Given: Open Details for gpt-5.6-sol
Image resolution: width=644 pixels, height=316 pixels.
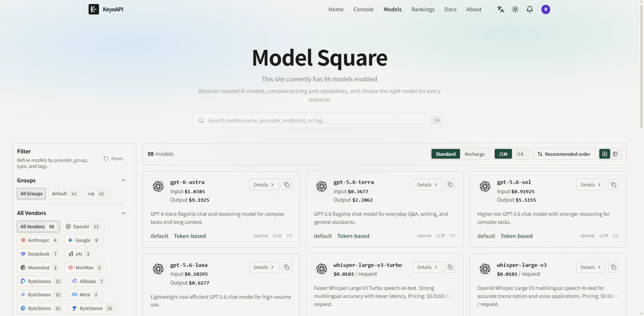Looking at the screenshot, I should [x=591, y=185].
